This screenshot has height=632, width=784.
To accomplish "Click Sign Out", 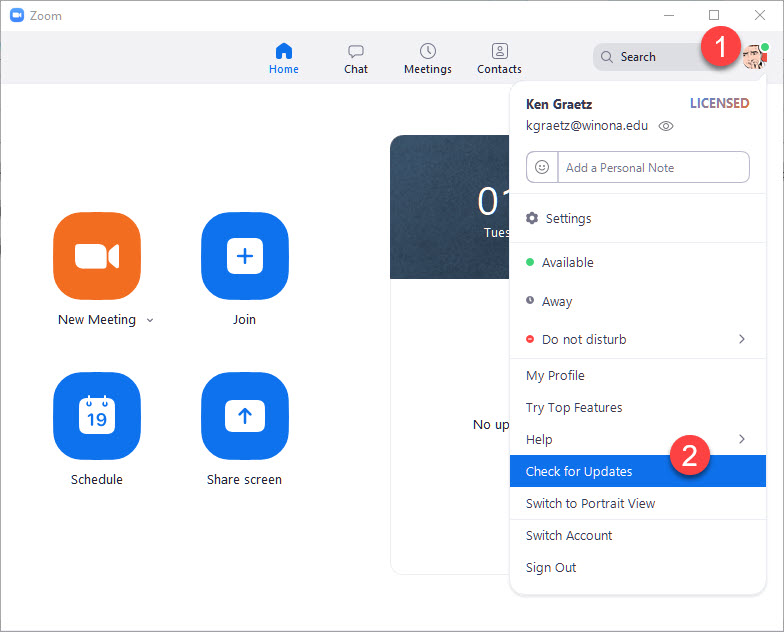I will 551,567.
